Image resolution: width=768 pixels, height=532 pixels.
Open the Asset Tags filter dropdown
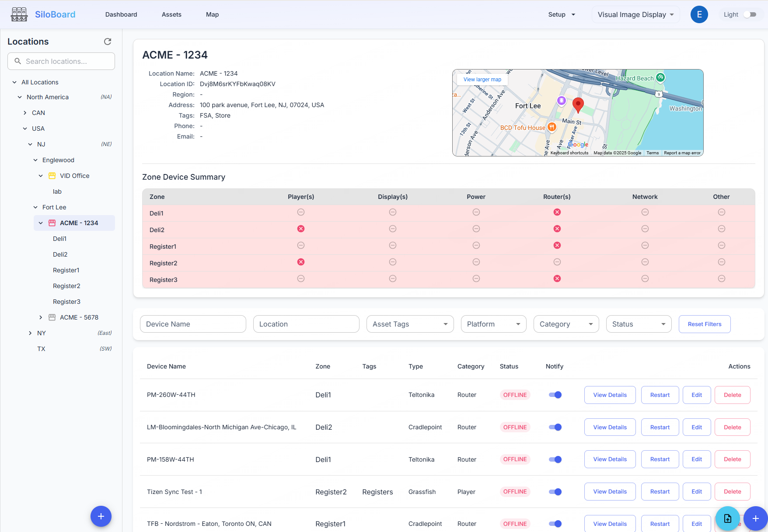point(410,324)
